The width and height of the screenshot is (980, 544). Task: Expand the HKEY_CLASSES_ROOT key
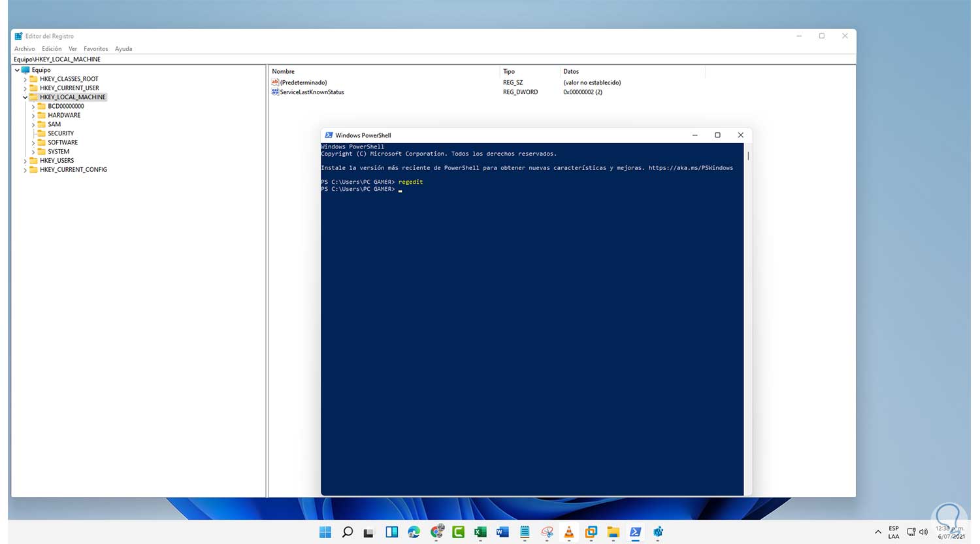[25, 79]
